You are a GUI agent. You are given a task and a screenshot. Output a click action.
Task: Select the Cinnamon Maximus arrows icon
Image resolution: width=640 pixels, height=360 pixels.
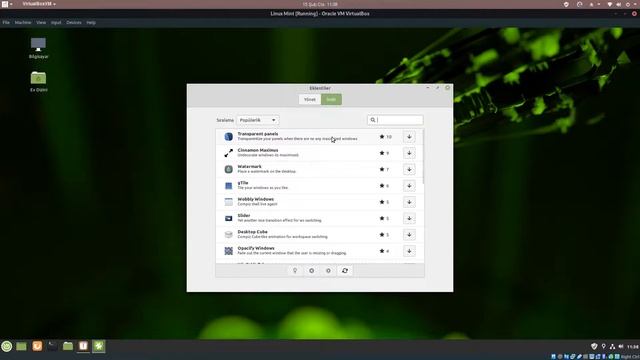(x=229, y=153)
